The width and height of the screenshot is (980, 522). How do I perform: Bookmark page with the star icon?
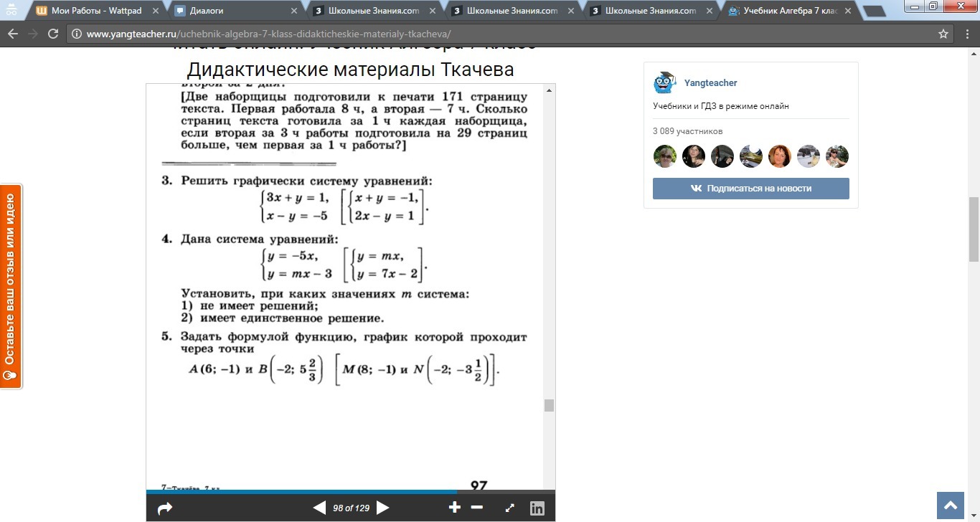pyautogui.click(x=943, y=34)
